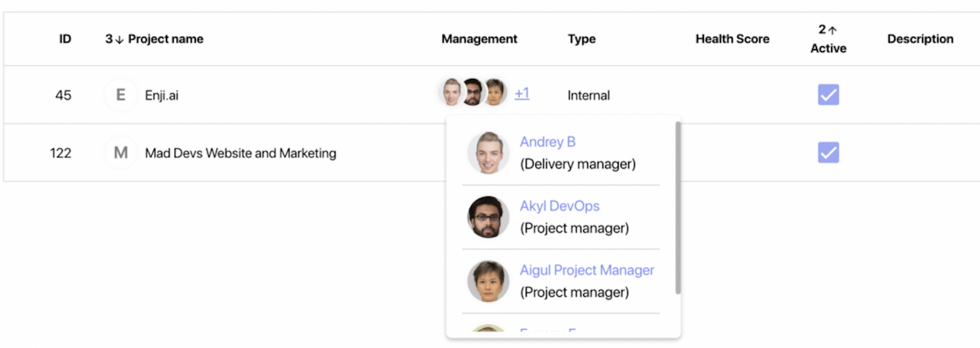The height and width of the screenshot is (348, 980).
Task: Click the Enji.ai project letter avatar E
Action: tap(121, 95)
